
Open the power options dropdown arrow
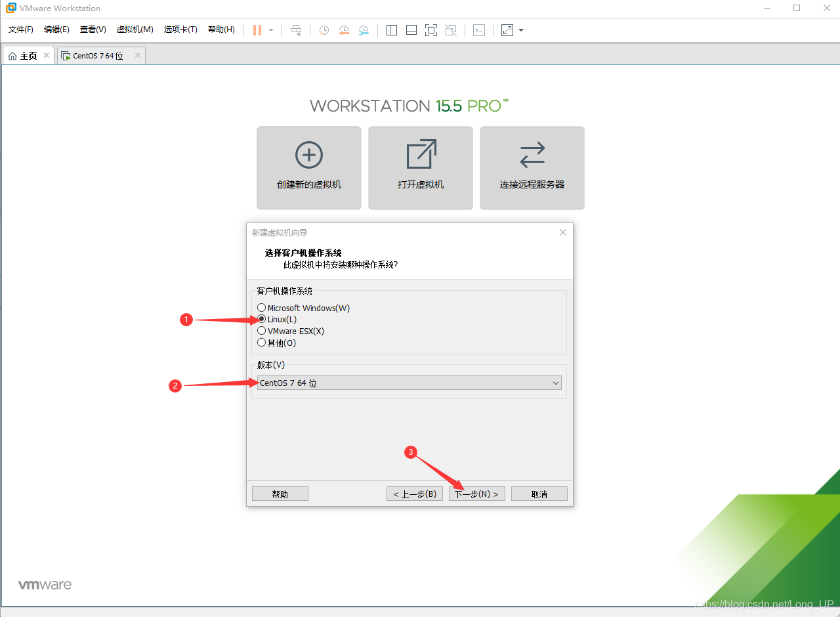[x=271, y=30]
